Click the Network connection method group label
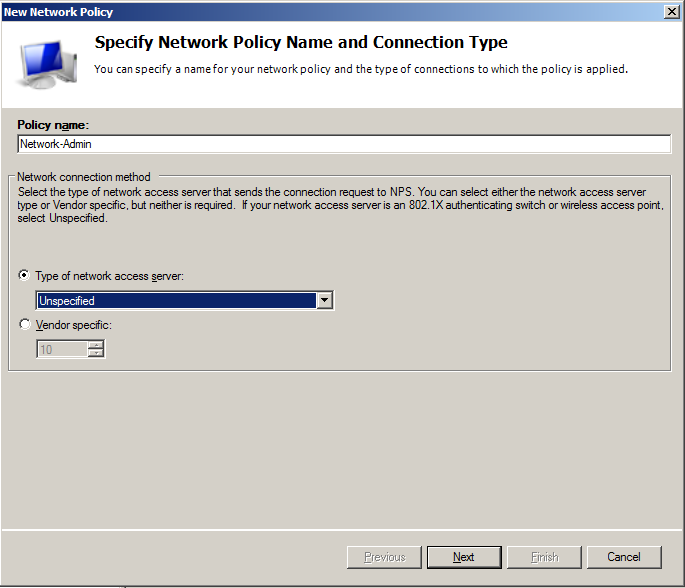This screenshot has width=685, height=588. click(84, 177)
